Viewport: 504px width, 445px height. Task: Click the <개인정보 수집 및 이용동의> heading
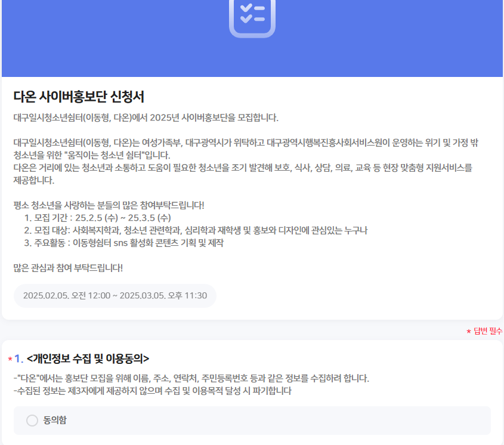88,359
